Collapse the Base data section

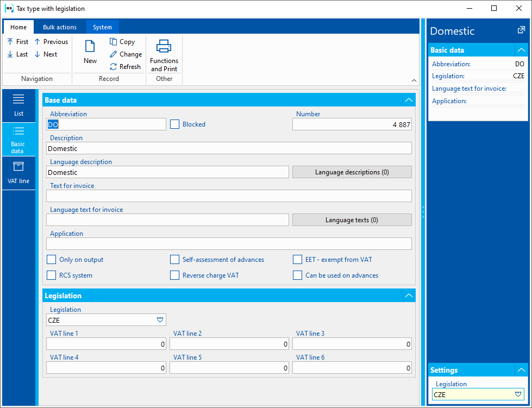tap(409, 100)
